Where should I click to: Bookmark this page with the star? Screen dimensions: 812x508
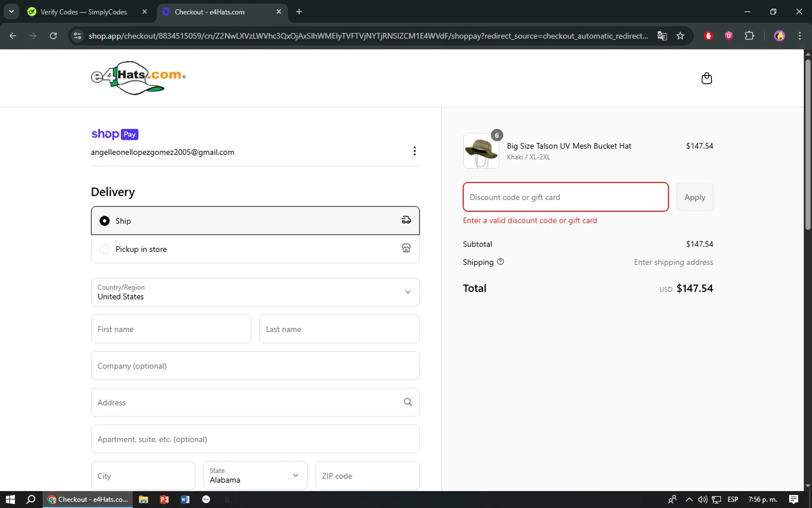tap(680, 36)
